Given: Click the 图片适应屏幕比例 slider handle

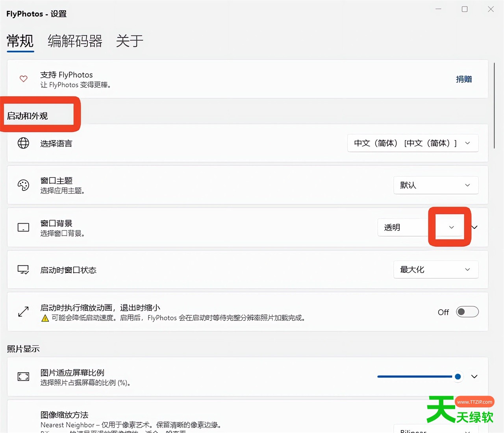Looking at the screenshot, I should coord(458,377).
